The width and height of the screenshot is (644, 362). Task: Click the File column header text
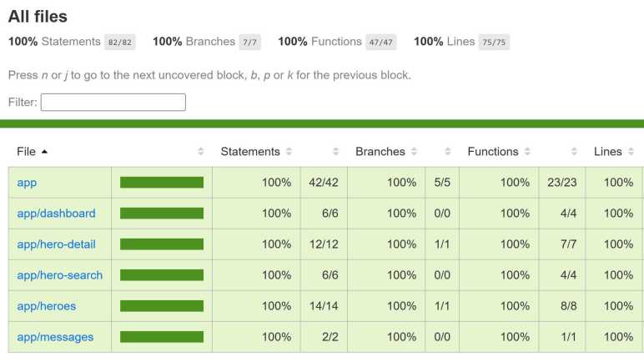pyautogui.click(x=26, y=152)
